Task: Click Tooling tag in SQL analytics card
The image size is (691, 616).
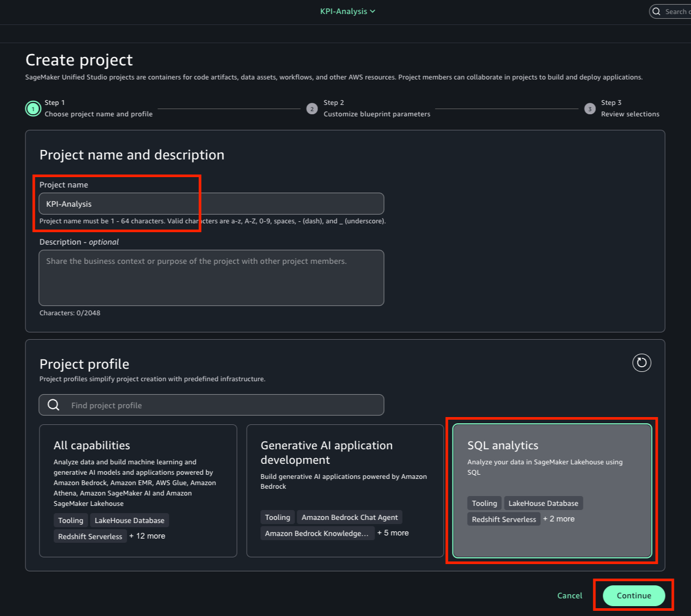Action: tap(484, 503)
